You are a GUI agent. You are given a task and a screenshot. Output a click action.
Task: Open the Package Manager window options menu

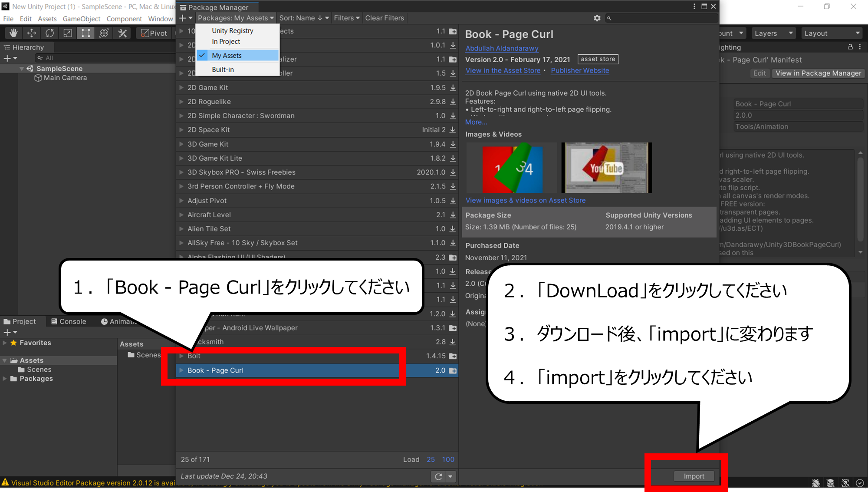click(694, 7)
